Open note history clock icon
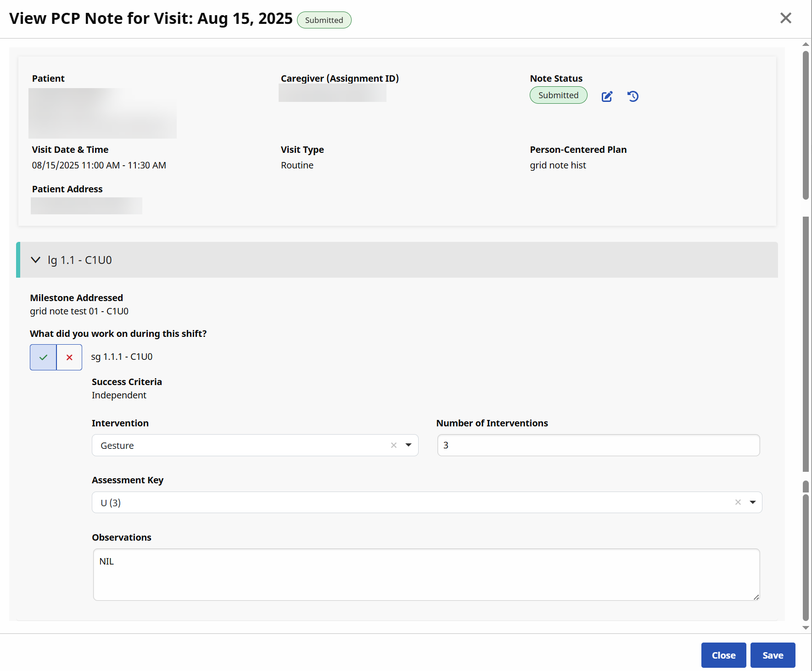Viewport: 812px width, 671px height. click(x=633, y=96)
